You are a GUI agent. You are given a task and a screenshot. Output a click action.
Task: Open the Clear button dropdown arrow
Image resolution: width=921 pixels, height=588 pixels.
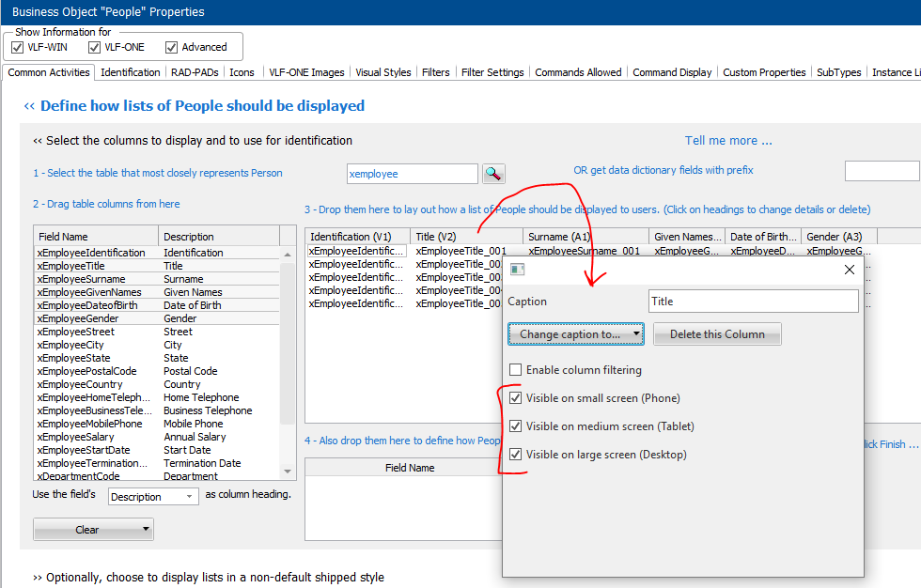pyautogui.click(x=148, y=530)
